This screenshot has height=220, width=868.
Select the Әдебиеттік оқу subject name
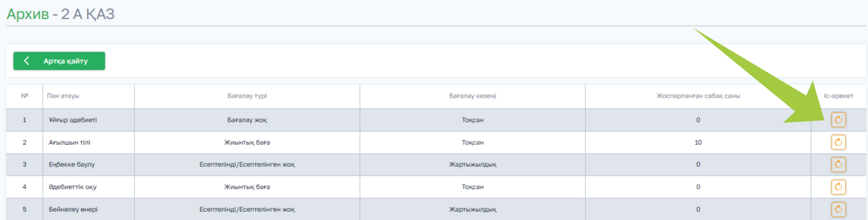72,187
